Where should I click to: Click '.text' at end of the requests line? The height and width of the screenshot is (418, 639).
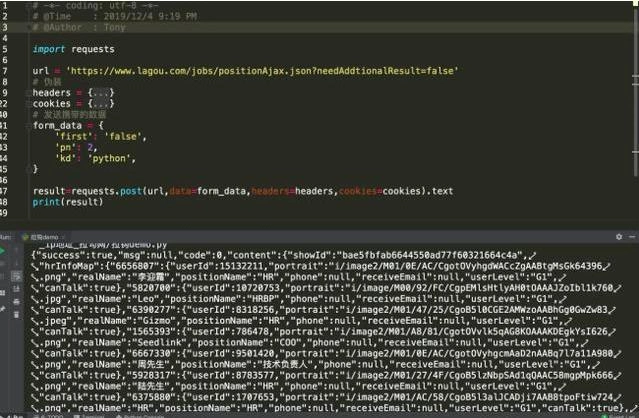pos(440,191)
